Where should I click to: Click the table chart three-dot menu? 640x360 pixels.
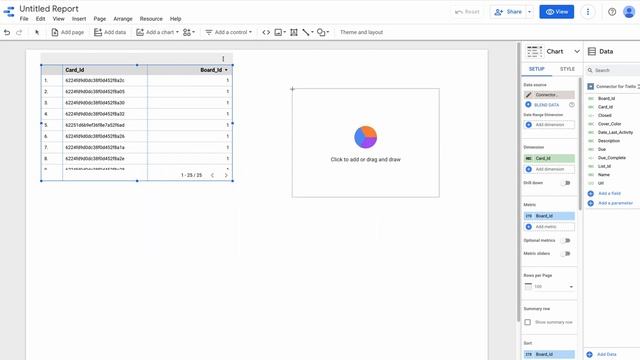coord(223,59)
